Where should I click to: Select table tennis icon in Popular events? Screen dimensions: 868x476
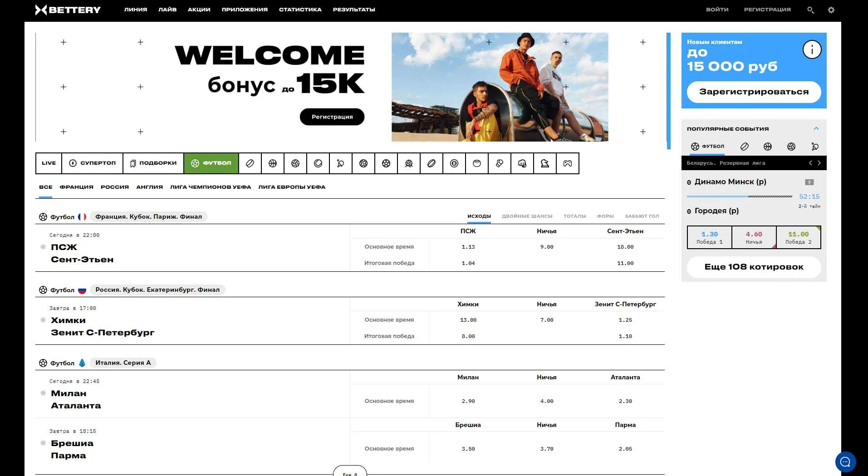815,147
